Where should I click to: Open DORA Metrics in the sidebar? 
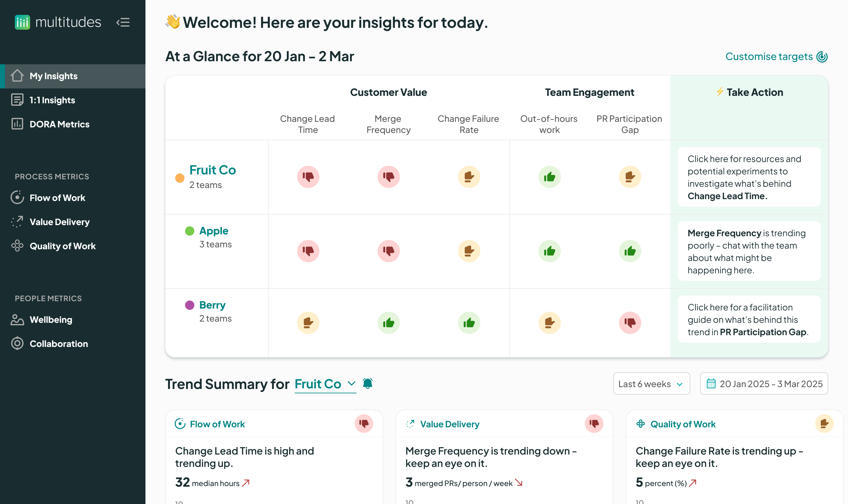[59, 124]
